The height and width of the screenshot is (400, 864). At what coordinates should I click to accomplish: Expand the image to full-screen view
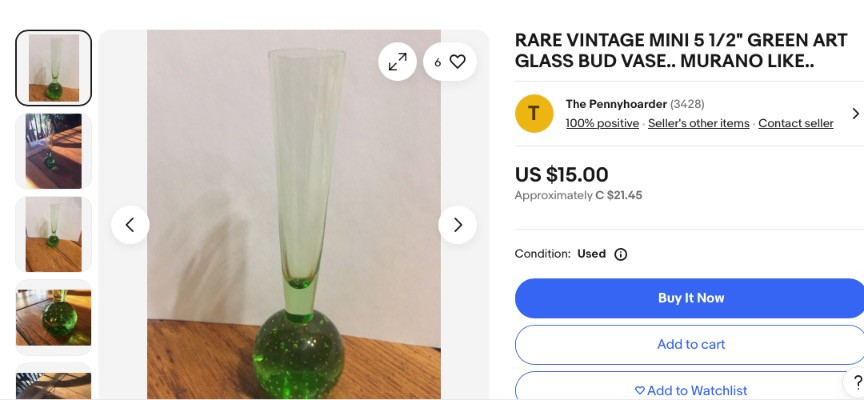coord(397,62)
